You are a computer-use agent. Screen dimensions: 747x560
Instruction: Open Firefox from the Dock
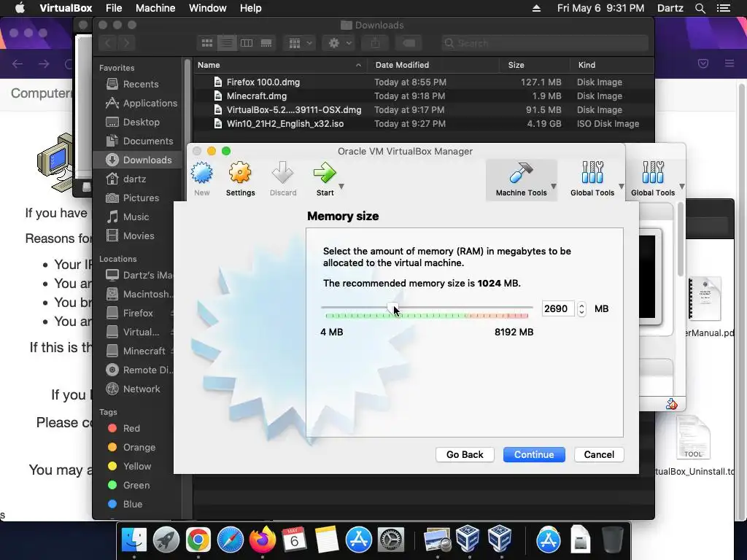click(263, 540)
